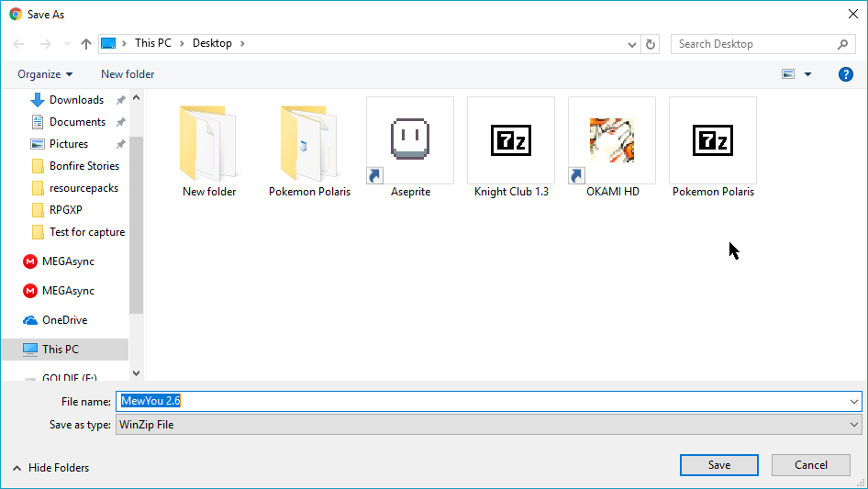Expand the Save as type dropdown
This screenshot has height=489, width=868.
[854, 425]
